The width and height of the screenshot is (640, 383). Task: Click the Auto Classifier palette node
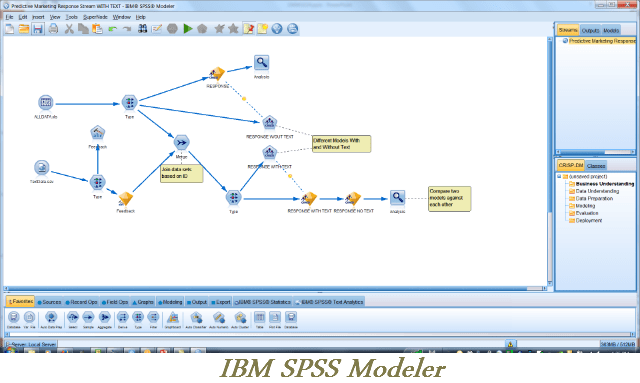[x=196, y=320]
